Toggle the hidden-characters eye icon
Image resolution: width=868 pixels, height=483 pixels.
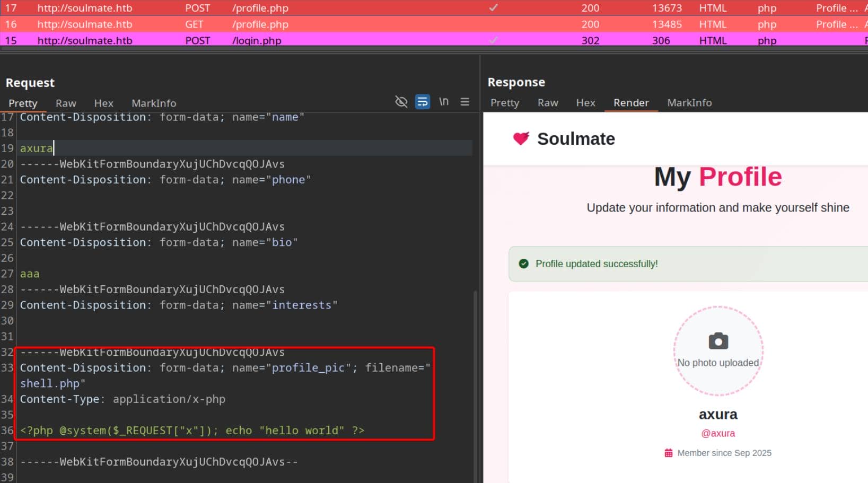401,101
